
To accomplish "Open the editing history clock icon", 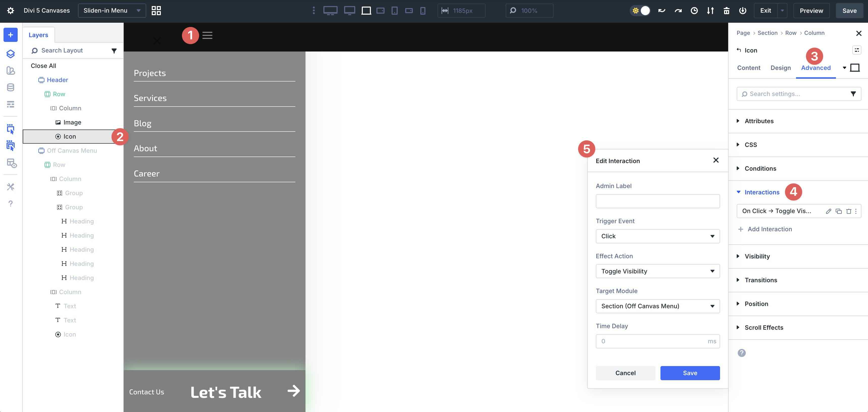I will click(x=694, y=10).
